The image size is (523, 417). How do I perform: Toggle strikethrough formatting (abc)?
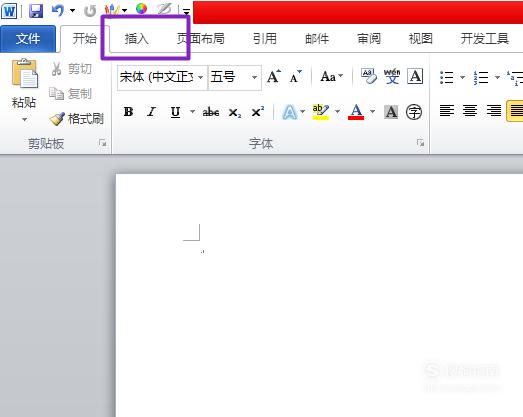[x=211, y=112]
